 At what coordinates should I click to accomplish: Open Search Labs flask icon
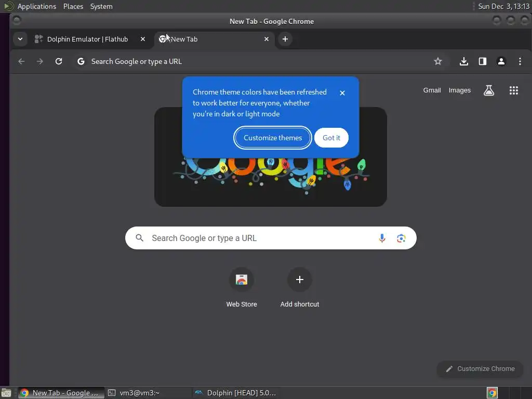(488, 90)
